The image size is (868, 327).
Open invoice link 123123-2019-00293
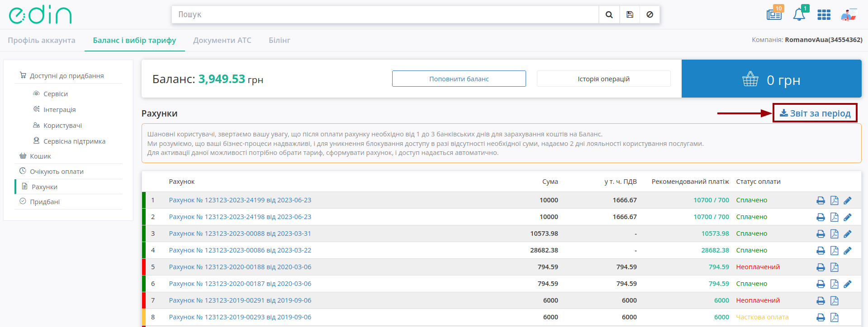(240, 317)
